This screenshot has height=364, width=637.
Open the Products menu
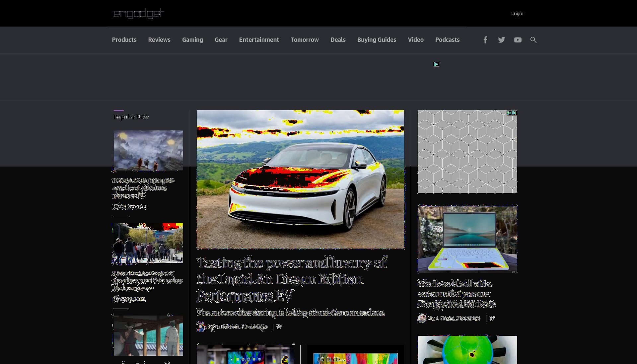(124, 40)
